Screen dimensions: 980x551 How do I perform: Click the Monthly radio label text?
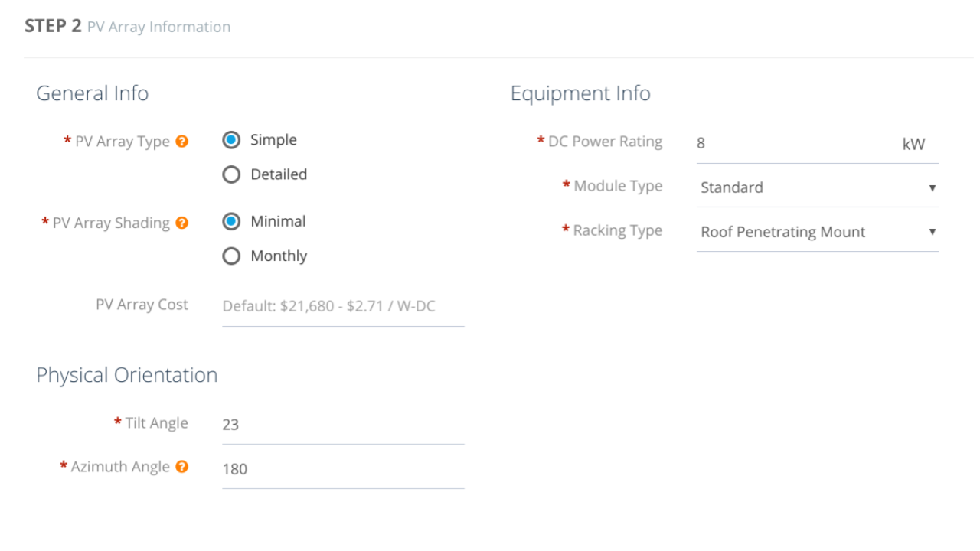279,256
